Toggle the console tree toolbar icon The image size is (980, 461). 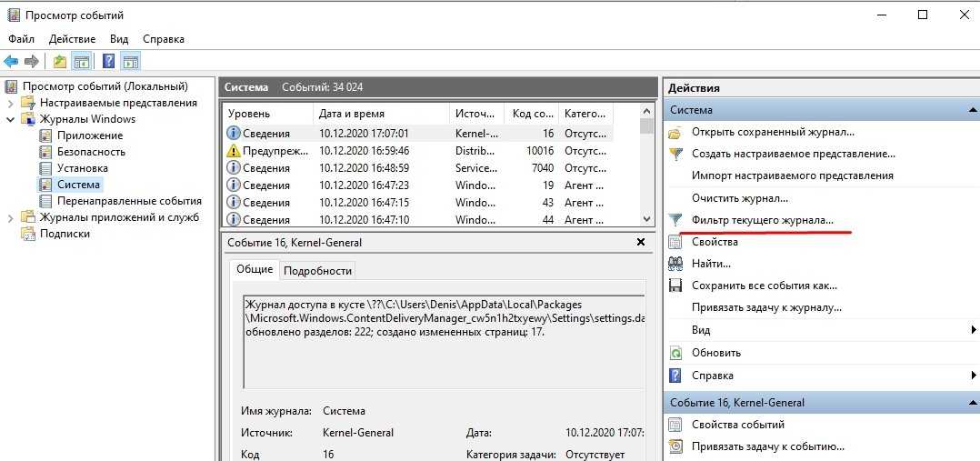tap(82, 62)
